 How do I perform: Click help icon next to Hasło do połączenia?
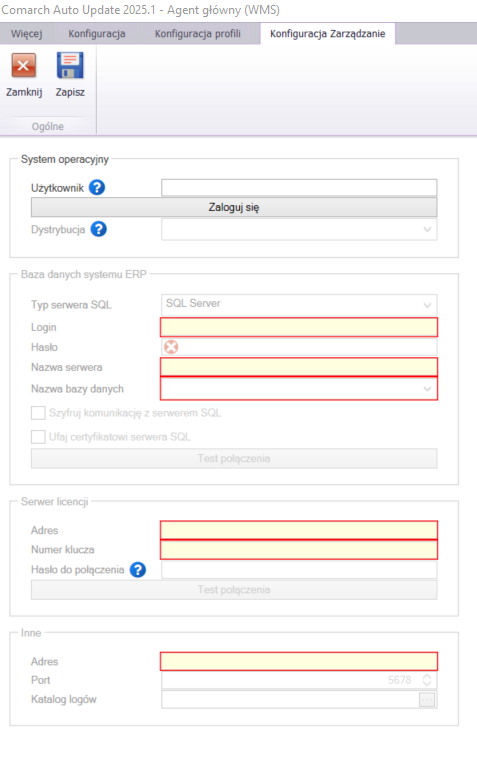(x=138, y=570)
